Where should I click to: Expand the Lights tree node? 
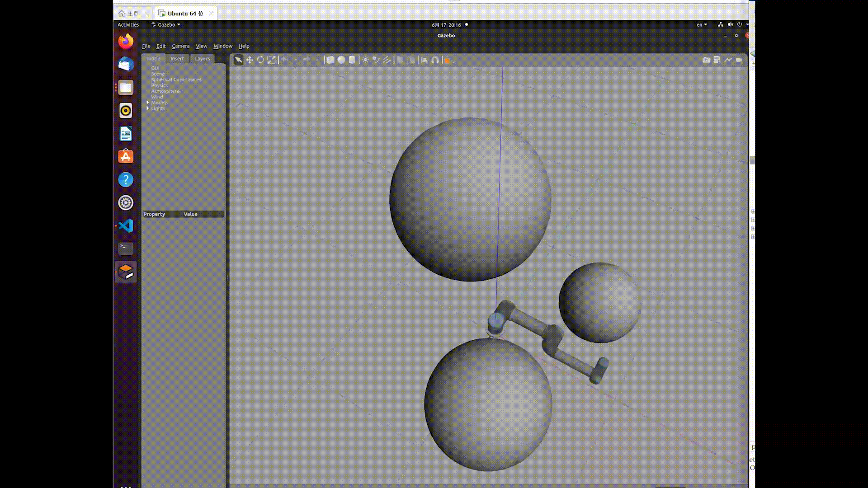(x=148, y=108)
